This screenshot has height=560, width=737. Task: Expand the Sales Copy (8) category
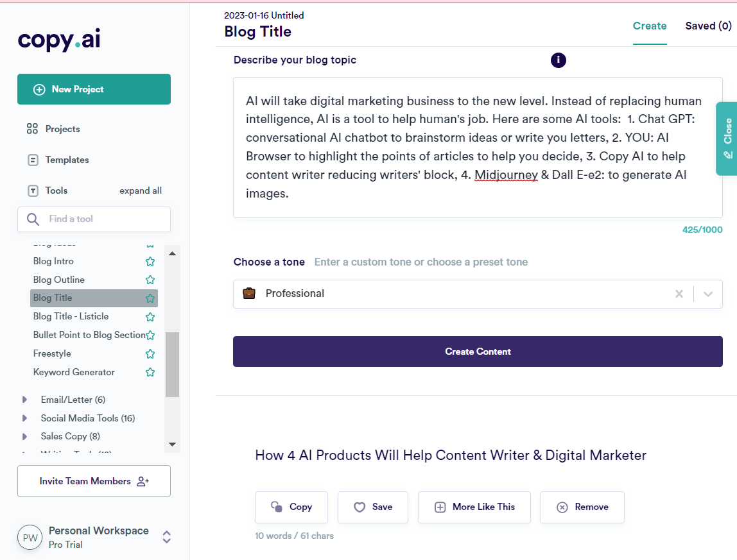click(x=24, y=436)
